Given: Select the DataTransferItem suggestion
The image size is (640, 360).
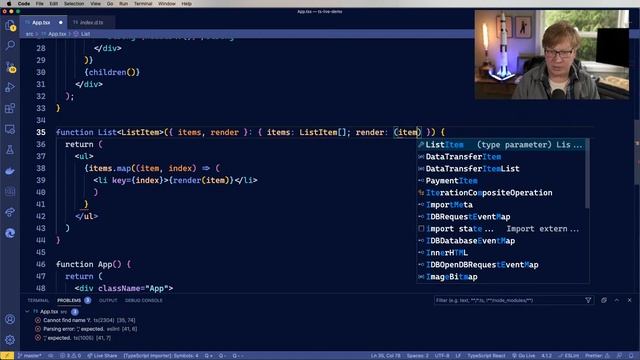Looking at the screenshot, I should point(501,157).
